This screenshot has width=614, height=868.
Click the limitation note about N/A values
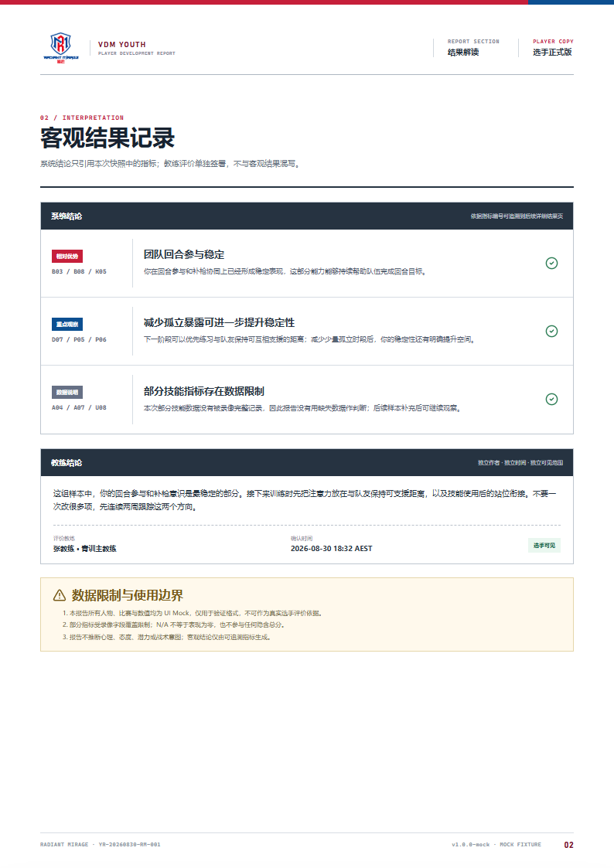(174, 625)
